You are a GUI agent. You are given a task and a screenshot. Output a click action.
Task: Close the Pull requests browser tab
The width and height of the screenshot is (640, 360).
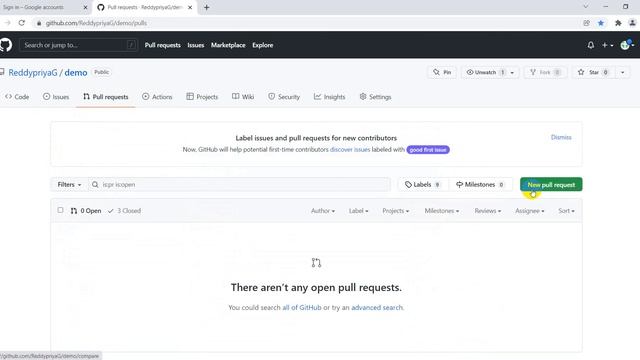[x=190, y=7]
